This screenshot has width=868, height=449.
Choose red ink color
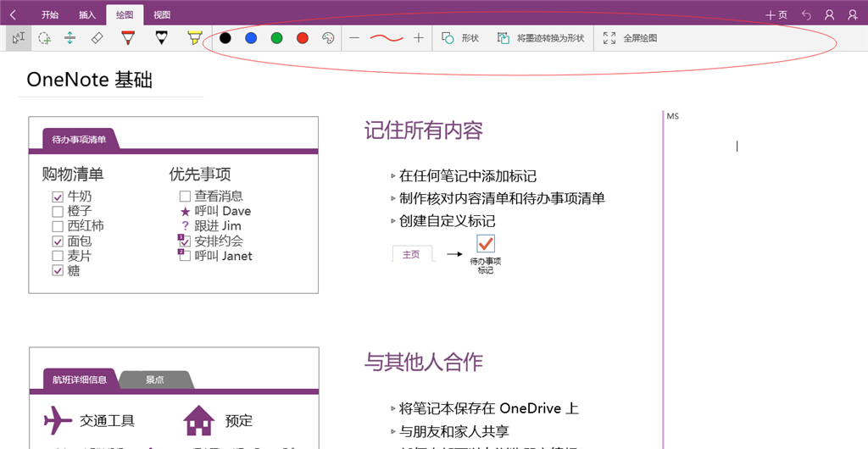pyautogui.click(x=303, y=38)
